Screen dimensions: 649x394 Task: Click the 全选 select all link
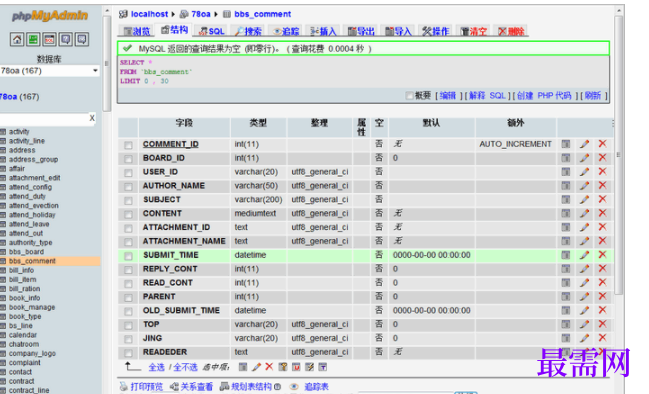(x=156, y=367)
